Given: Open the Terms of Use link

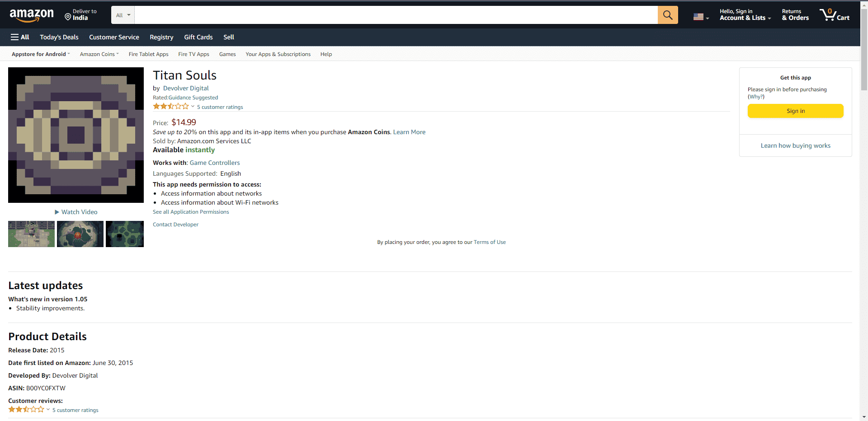Looking at the screenshot, I should [x=490, y=242].
